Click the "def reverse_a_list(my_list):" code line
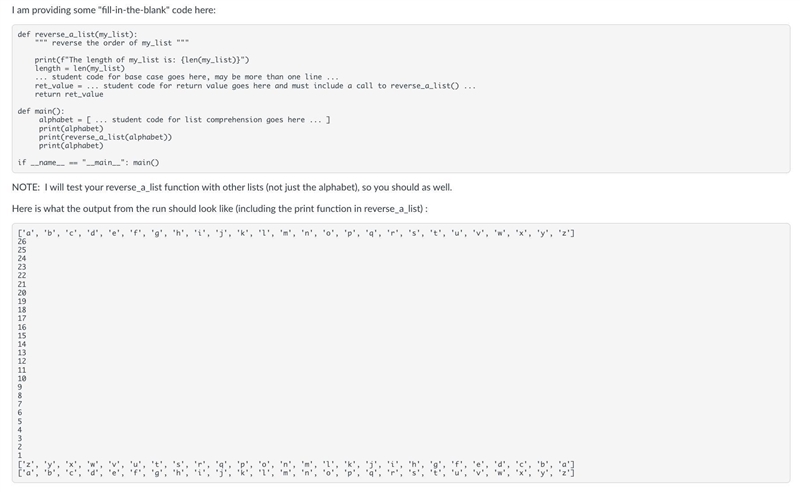800x492 pixels. coord(77,34)
